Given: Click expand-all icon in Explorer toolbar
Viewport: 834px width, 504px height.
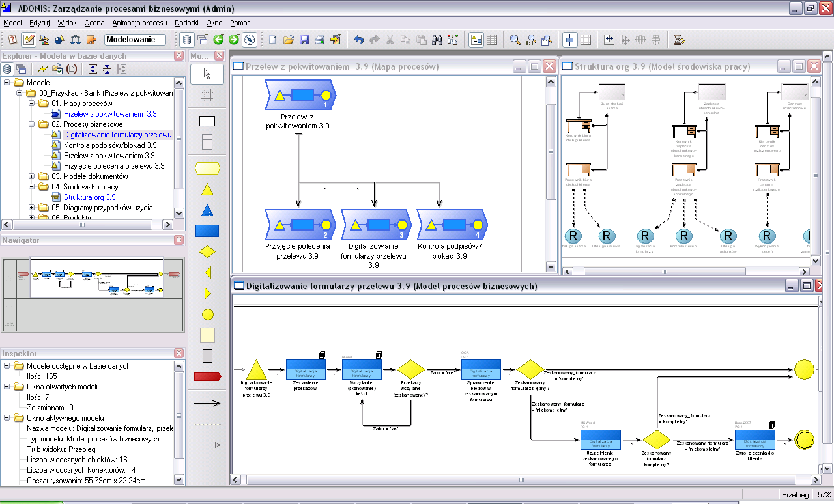Looking at the screenshot, I should coord(92,68).
